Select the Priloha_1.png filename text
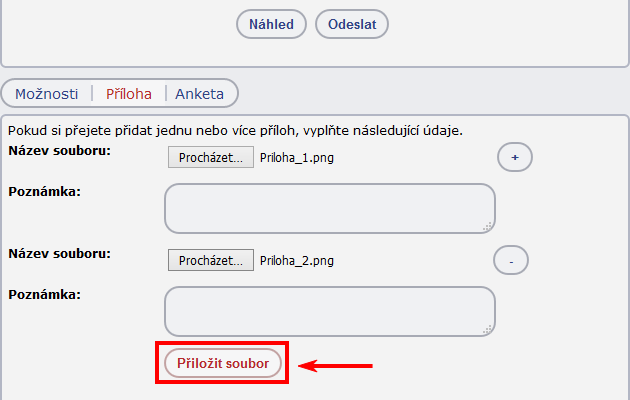 point(297,157)
